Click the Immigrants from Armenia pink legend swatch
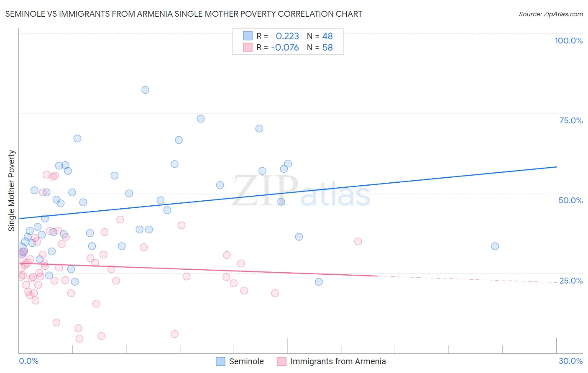The image size is (588, 373). (281, 361)
